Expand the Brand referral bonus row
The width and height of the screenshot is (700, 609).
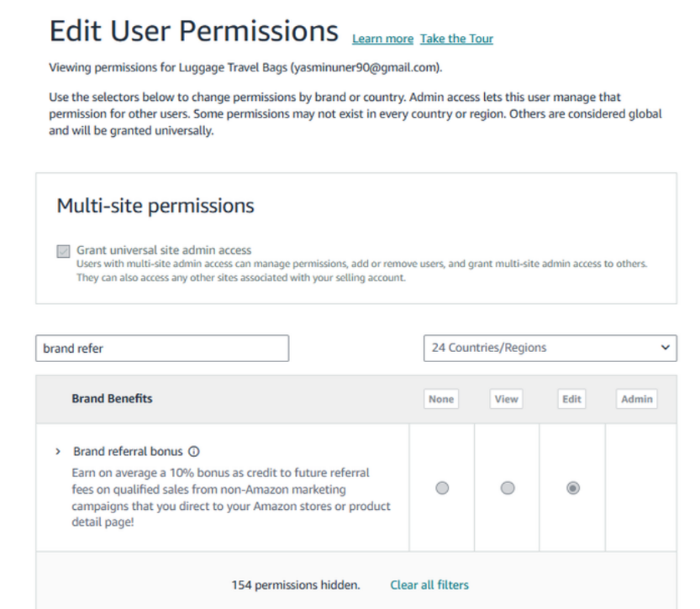coord(57,451)
